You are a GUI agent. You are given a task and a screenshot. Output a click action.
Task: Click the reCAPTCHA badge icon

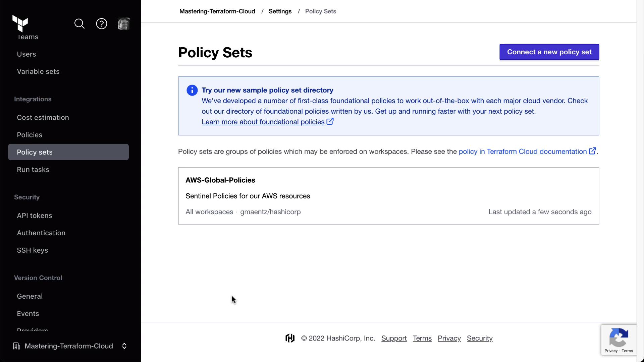tap(619, 338)
